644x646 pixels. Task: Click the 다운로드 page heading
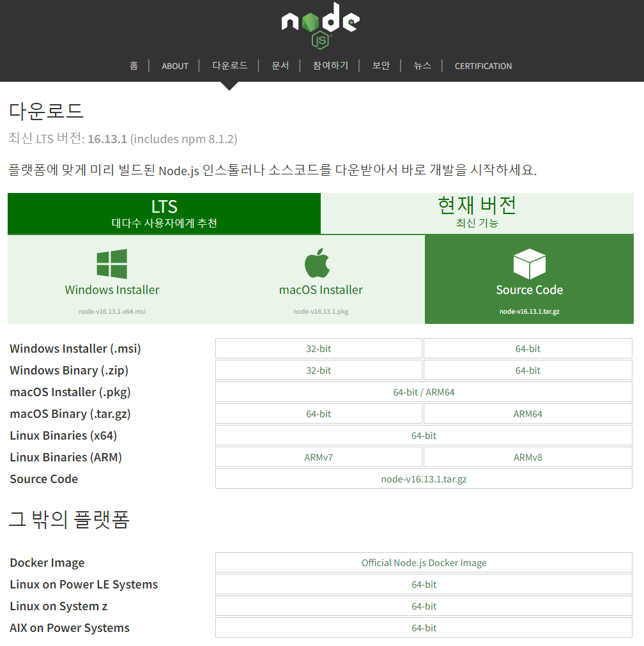coord(46,111)
